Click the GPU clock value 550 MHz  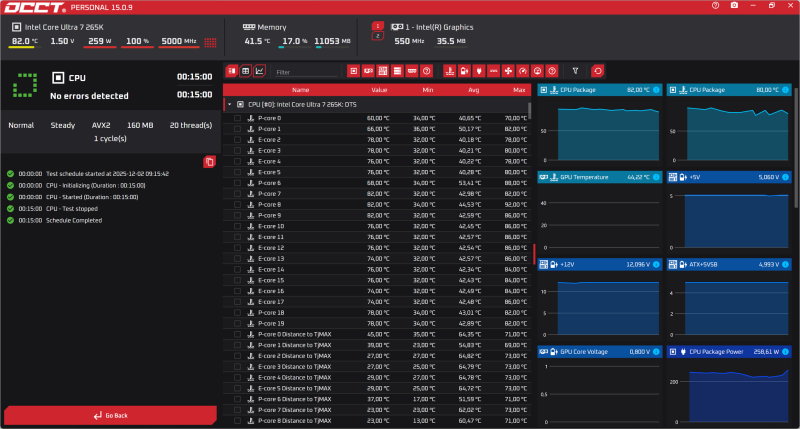[409, 41]
